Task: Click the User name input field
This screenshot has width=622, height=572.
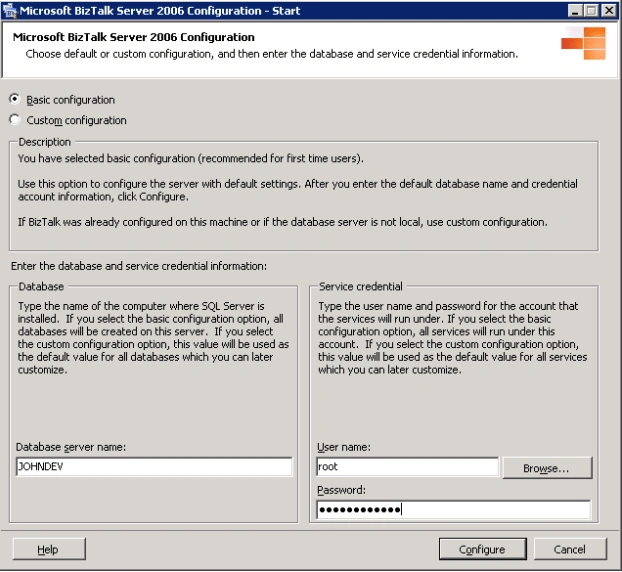Action: click(x=407, y=466)
